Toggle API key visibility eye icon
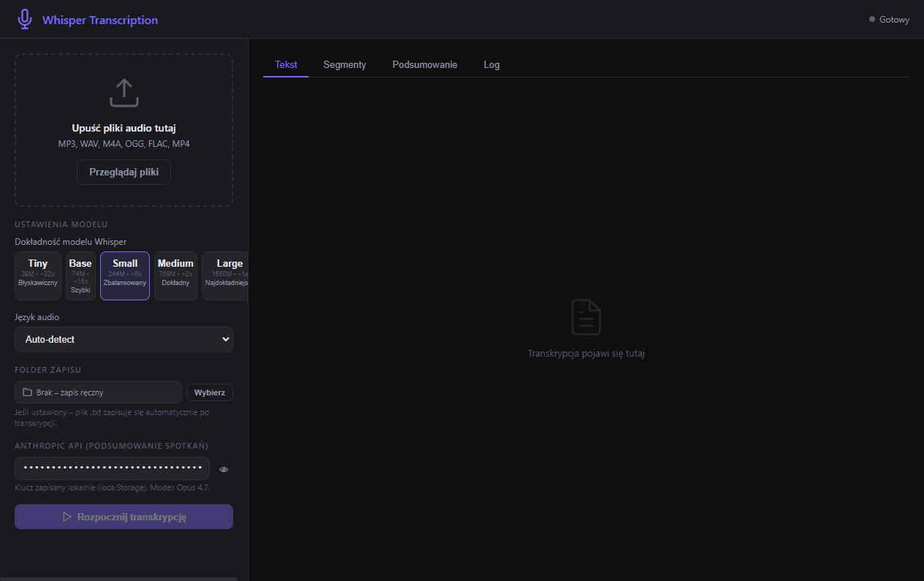Screen dimensions: 924x581 [x=224, y=469]
